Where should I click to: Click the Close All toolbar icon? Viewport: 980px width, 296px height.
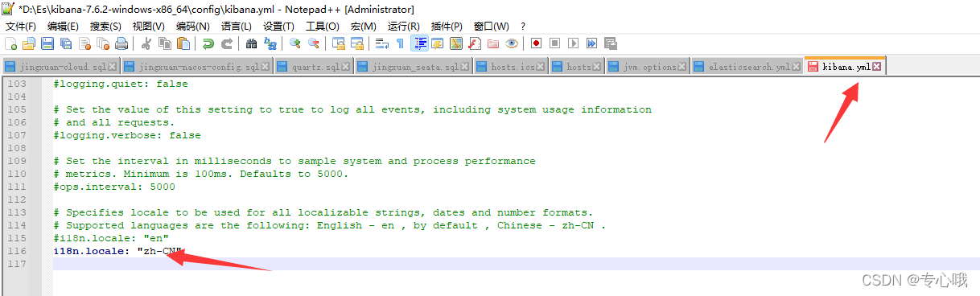[x=103, y=43]
